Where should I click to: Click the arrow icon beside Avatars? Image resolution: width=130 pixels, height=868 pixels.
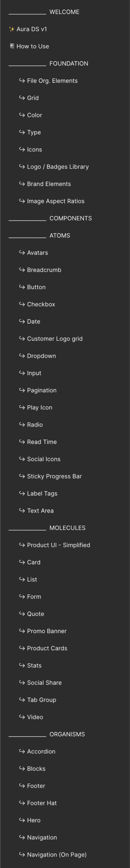point(22,253)
